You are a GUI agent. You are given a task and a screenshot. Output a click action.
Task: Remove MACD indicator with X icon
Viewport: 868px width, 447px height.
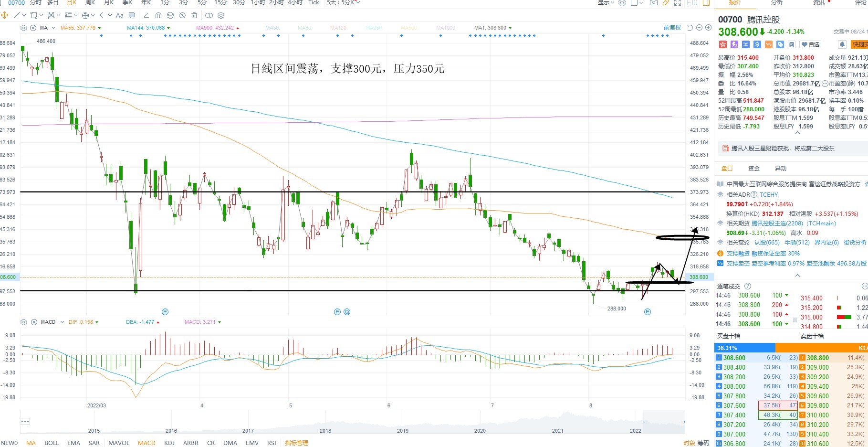tap(34, 322)
